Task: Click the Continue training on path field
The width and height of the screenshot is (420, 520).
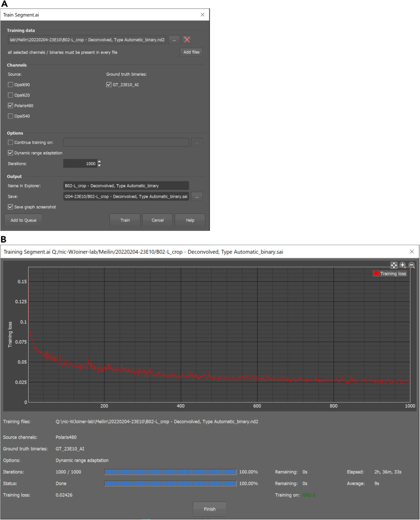Action: point(126,142)
